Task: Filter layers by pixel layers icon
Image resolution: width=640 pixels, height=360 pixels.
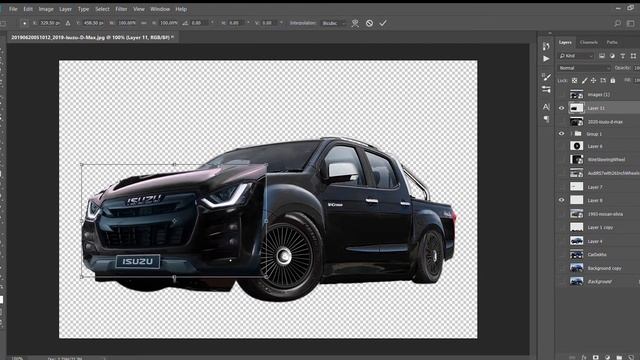Action: click(x=602, y=56)
